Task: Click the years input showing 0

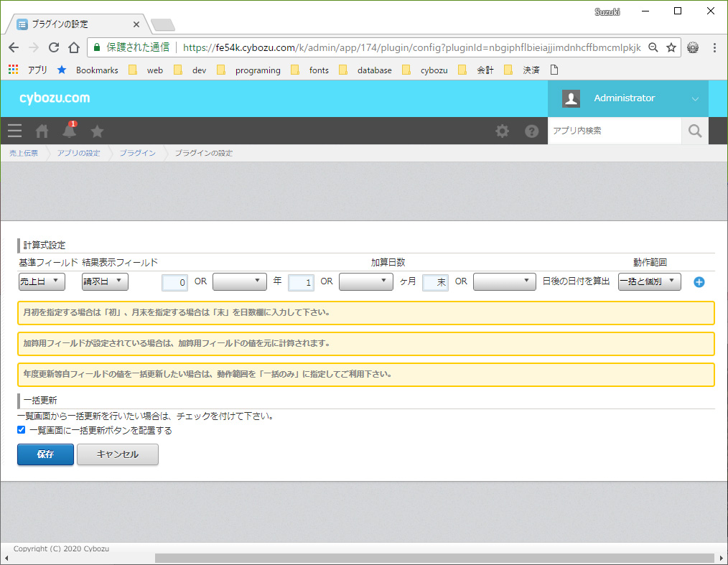Action: (174, 282)
